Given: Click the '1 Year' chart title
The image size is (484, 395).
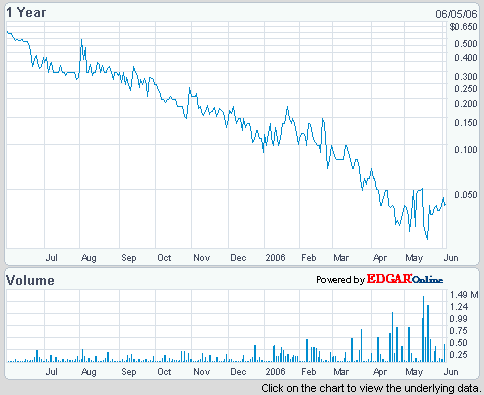Looking at the screenshot, I should click(x=26, y=13).
